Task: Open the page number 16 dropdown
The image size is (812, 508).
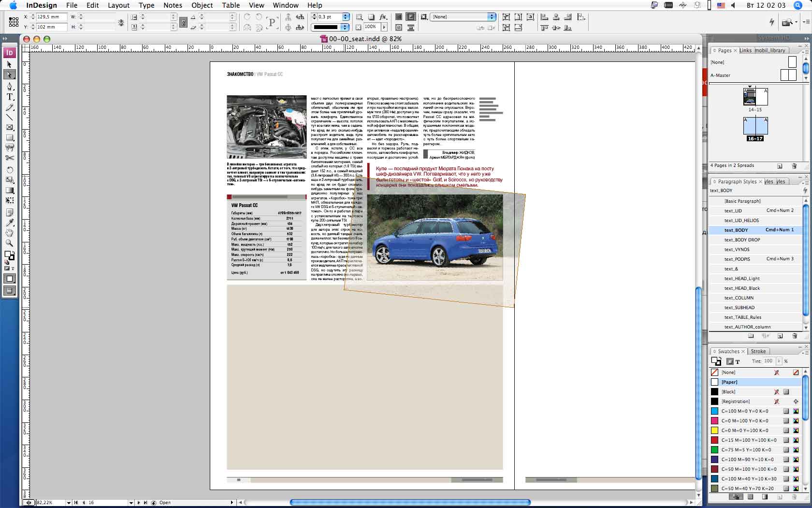Action: 131,503
